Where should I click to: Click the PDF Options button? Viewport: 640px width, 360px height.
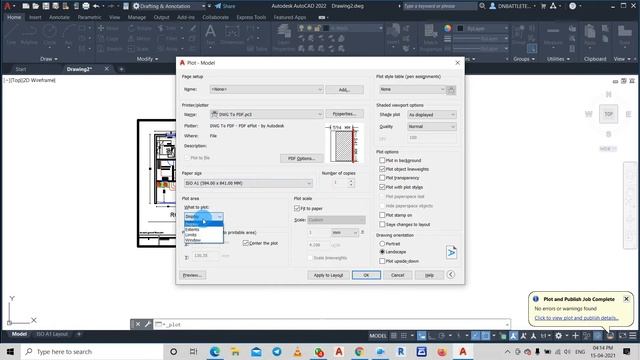tap(302, 158)
